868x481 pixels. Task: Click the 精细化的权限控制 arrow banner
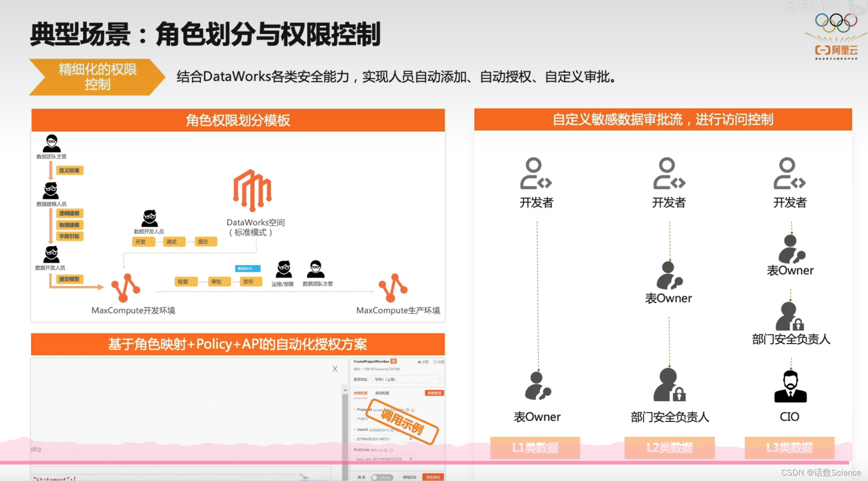(x=97, y=77)
